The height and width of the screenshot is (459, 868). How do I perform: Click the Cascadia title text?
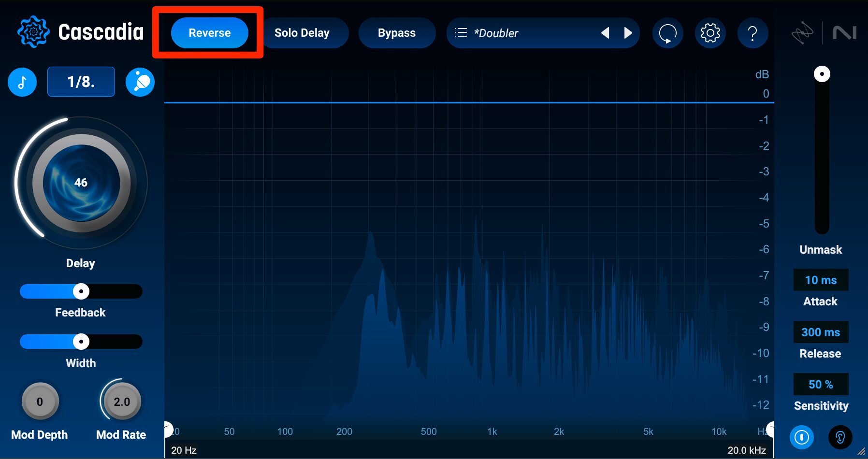pos(101,32)
